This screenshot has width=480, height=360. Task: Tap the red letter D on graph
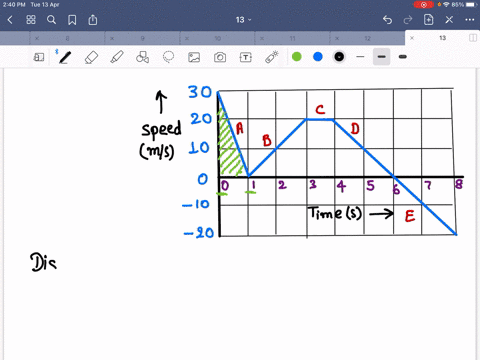coord(355,128)
